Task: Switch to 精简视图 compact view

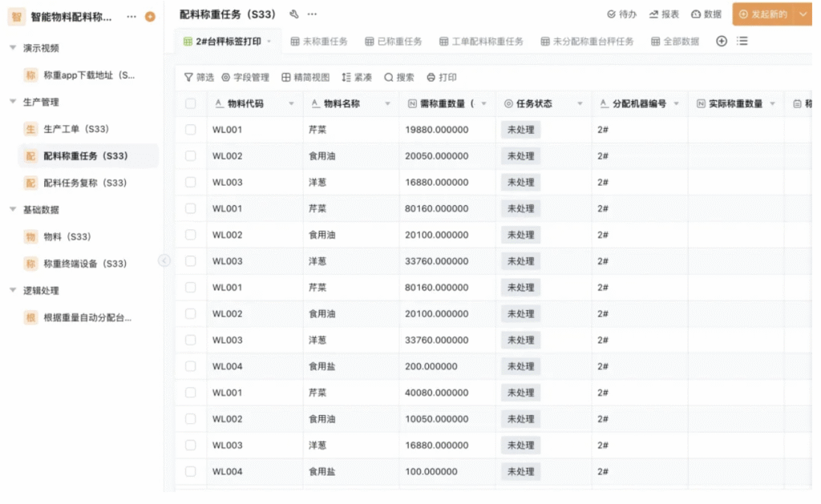Action: tap(305, 78)
